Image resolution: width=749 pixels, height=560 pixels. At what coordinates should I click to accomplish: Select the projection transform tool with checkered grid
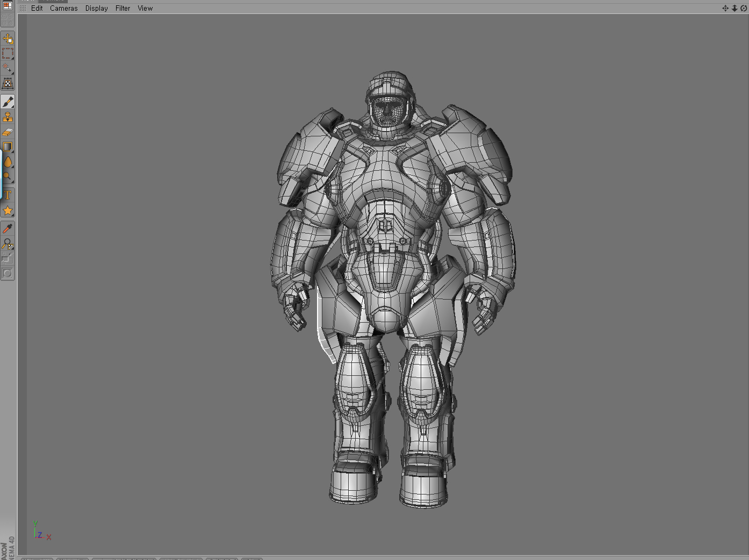click(8, 83)
